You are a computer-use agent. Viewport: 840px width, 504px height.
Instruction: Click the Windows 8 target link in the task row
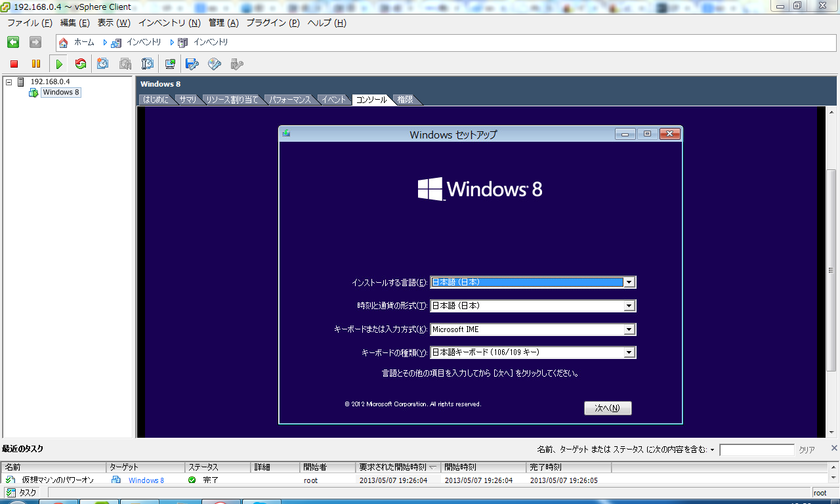pyautogui.click(x=146, y=480)
